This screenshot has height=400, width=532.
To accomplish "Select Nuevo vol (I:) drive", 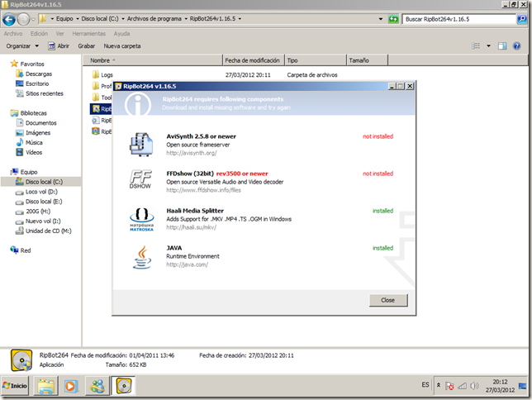I will 38,221.
